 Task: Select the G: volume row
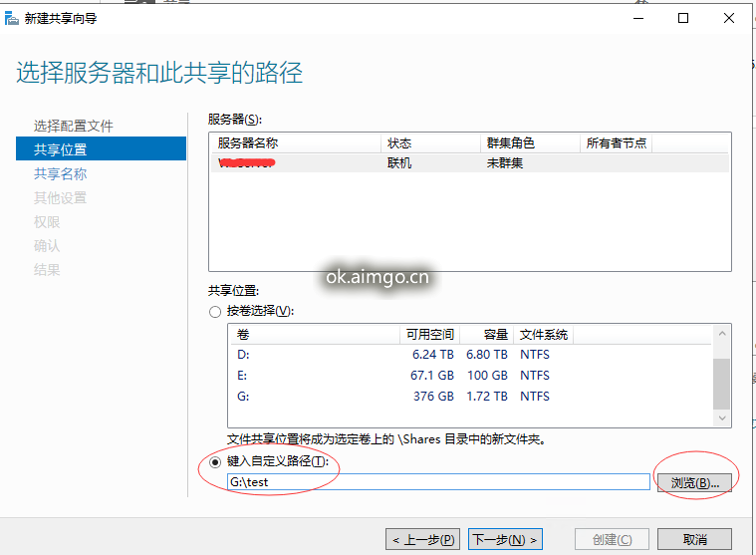pos(468,397)
